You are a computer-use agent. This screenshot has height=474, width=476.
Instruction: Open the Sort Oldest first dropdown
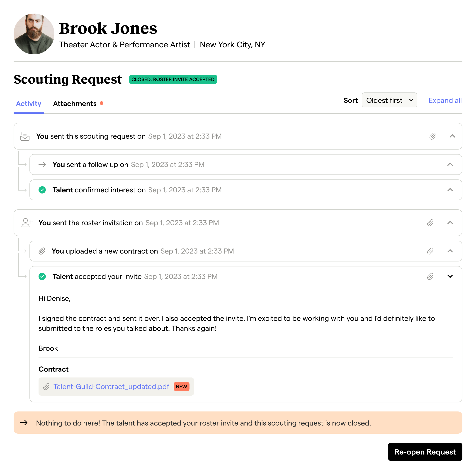389,100
